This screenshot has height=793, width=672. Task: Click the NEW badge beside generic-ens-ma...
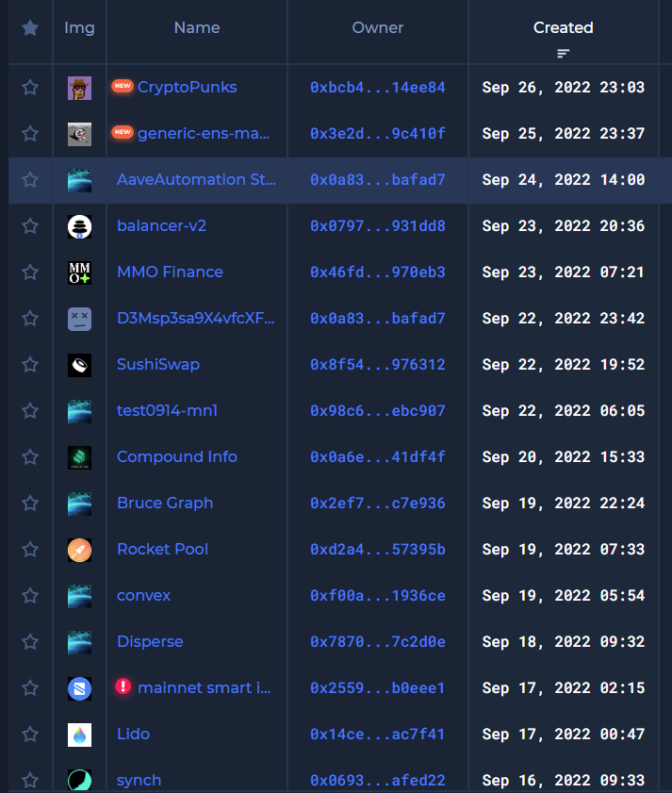123,132
